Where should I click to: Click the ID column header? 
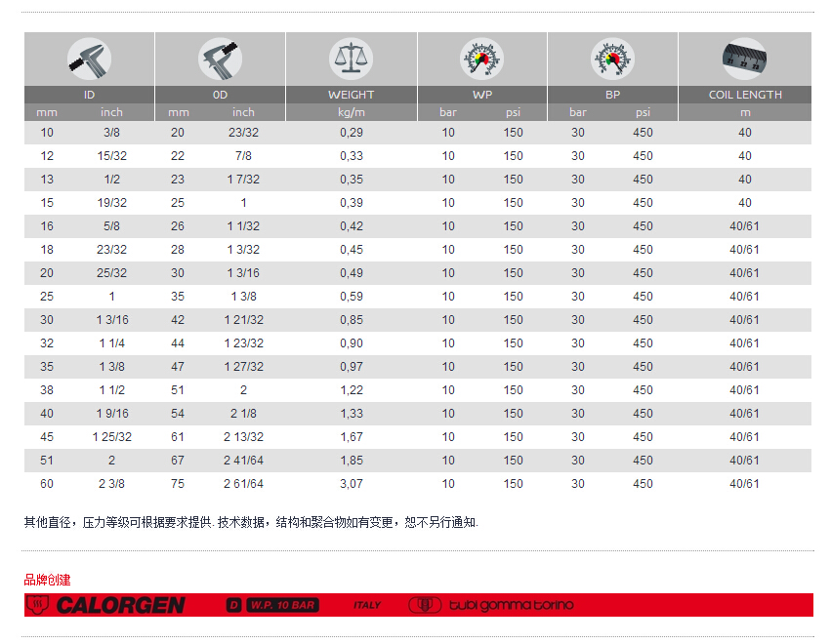pos(89,95)
